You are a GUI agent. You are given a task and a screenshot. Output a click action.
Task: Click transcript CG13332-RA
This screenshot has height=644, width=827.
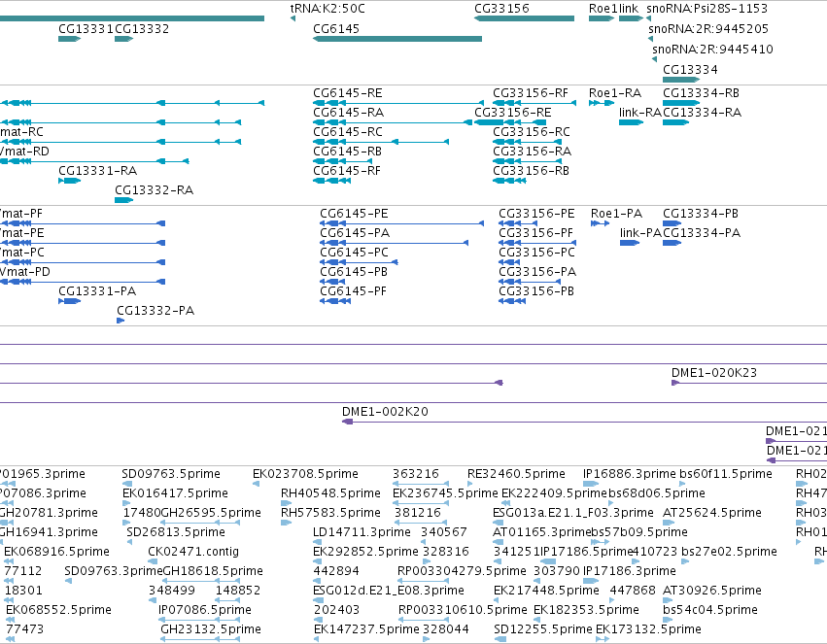(x=154, y=190)
